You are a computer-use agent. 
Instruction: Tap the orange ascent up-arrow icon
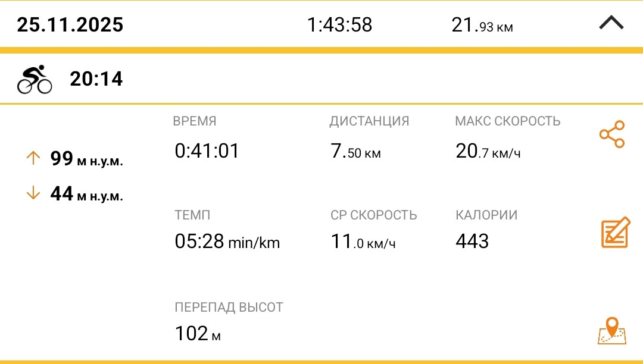(x=33, y=158)
